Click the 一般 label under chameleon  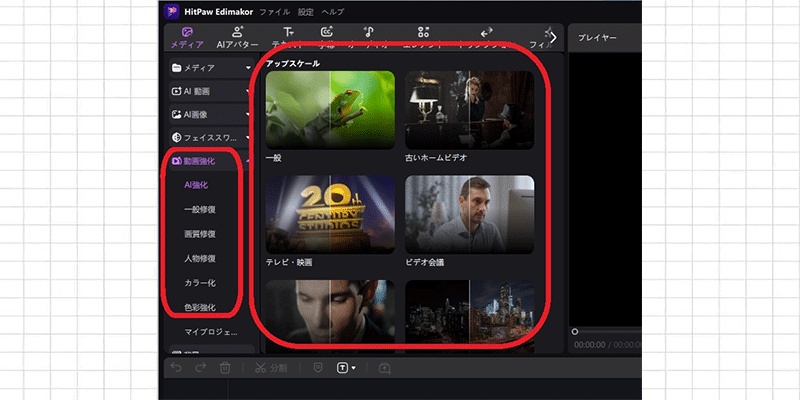pyautogui.click(x=273, y=158)
